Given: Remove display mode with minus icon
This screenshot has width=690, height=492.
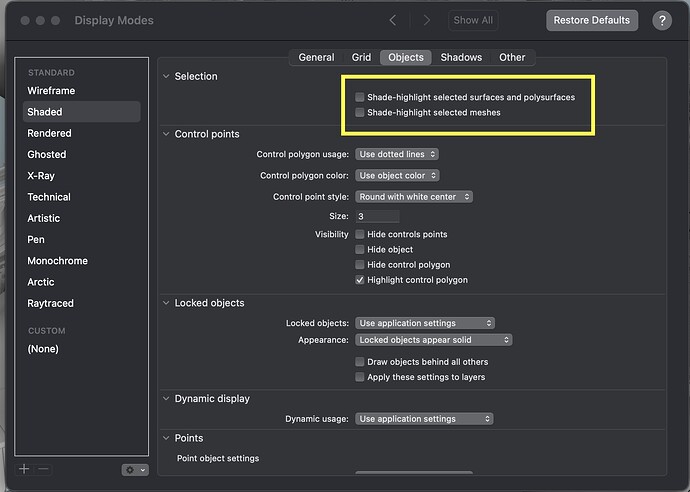Looking at the screenshot, I should pyautogui.click(x=43, y=469).
